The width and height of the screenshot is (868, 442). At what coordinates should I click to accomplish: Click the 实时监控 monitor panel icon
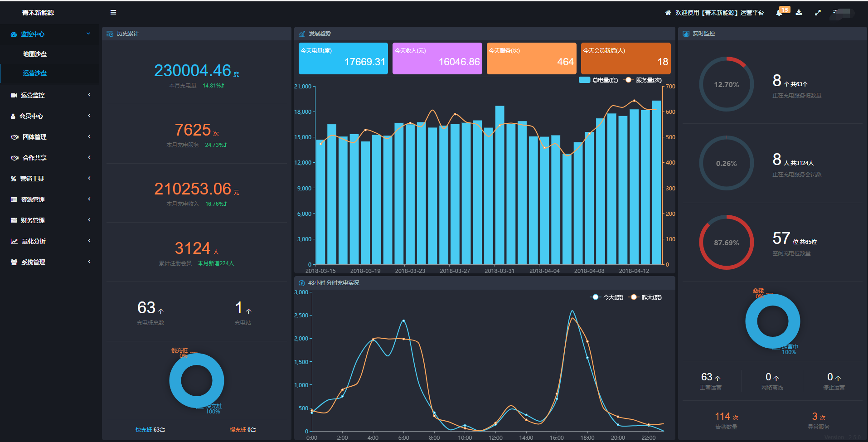point(686,34)
